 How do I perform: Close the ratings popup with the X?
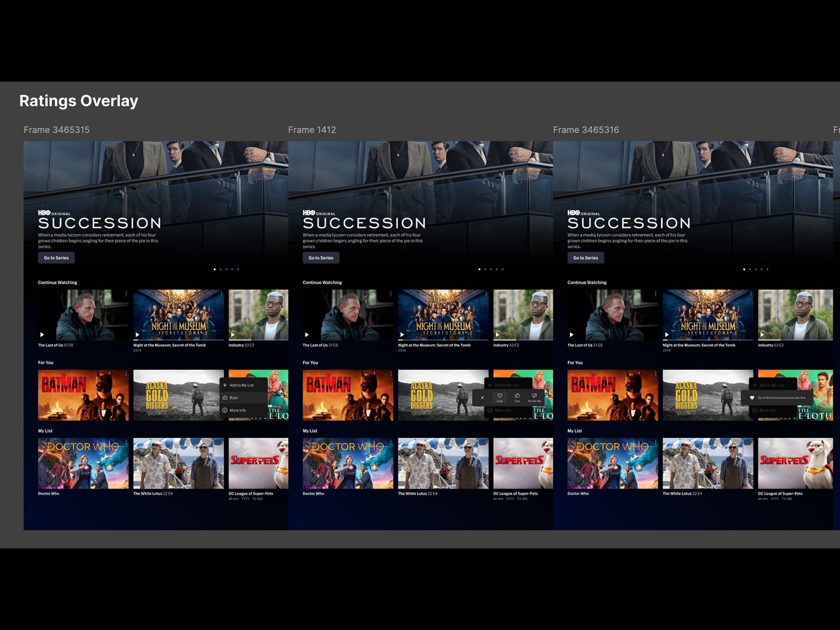coord(482,398)
